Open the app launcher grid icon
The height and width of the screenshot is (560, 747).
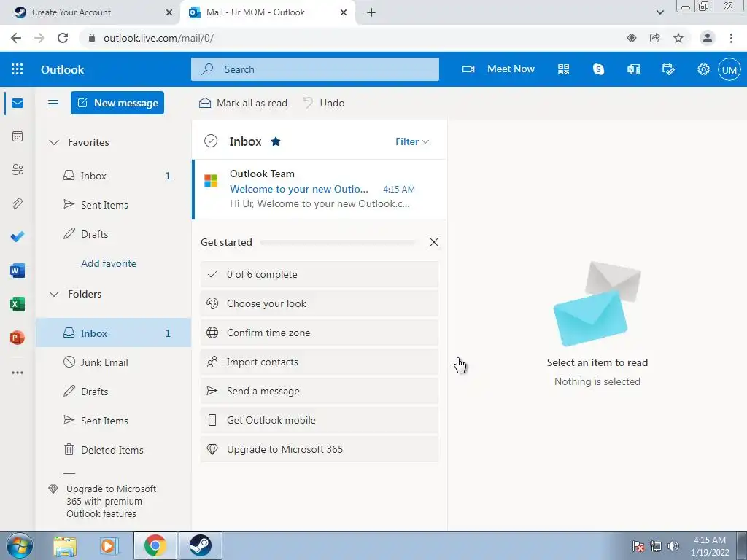point(18,69)
